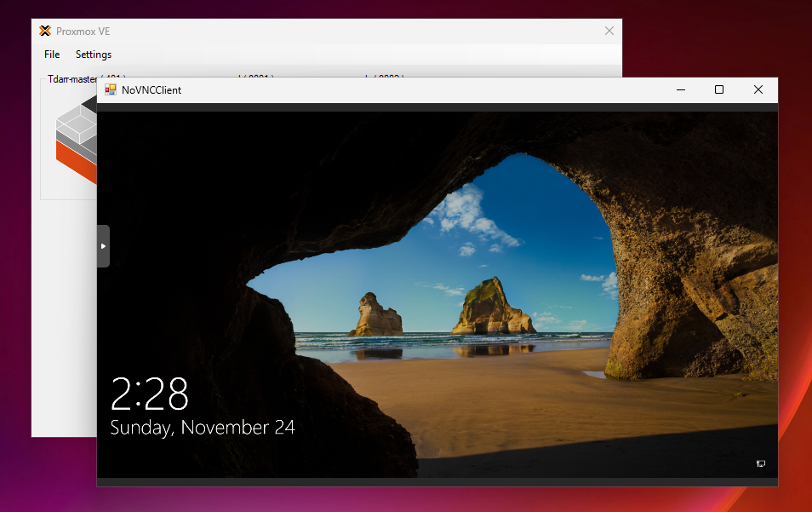Close the NoVNCClient window
This screenshot has height=512, width=812.
pyautogui.click(x=758, y=89)
